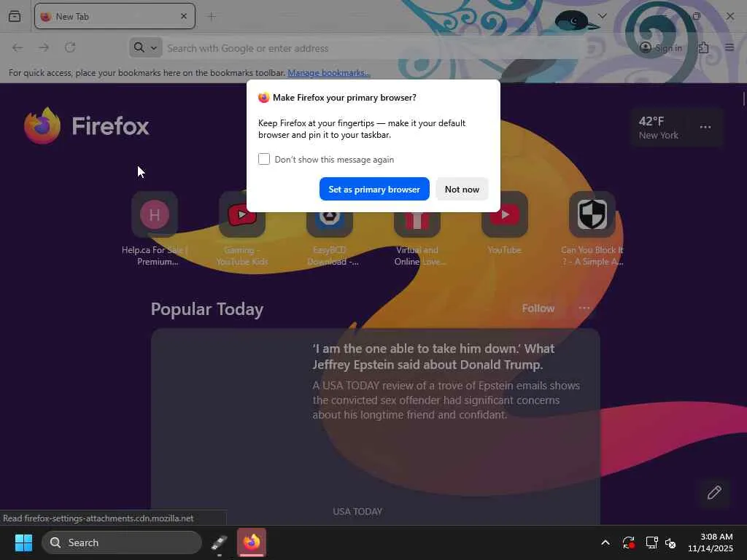
Task: Check Don't show this message again
Action: (264, 159)
